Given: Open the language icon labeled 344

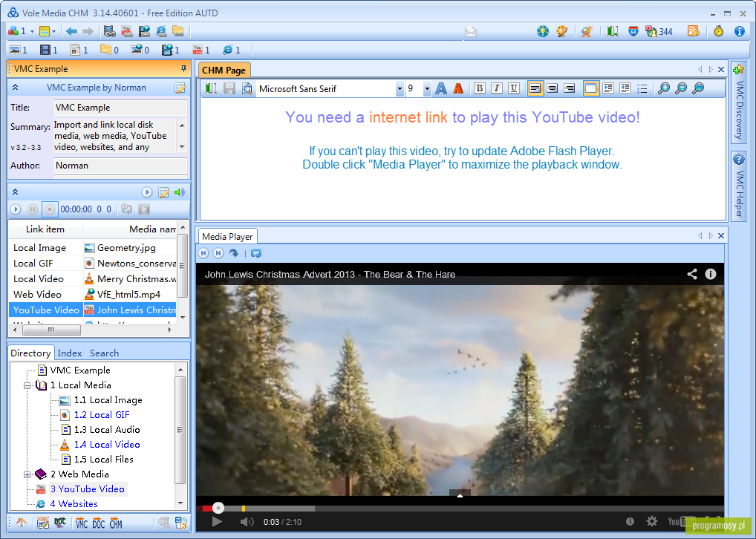Looking at the screenshot, I should [x=659, y=31].
